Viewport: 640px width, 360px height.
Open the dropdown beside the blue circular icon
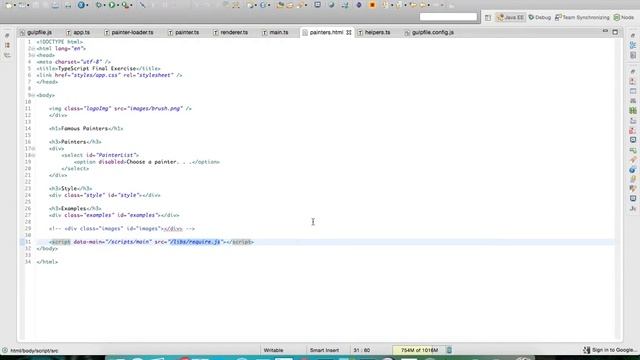(87, 5)
